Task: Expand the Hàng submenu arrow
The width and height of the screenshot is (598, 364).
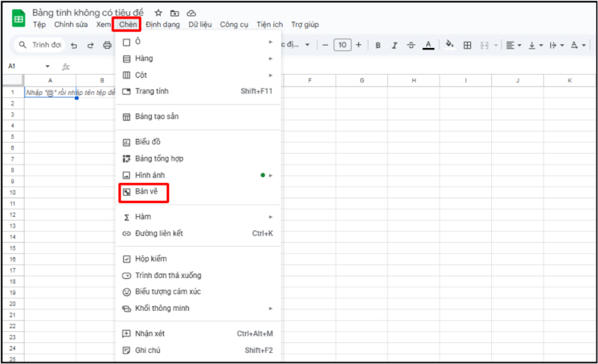Action: click(x=271, y=58)
